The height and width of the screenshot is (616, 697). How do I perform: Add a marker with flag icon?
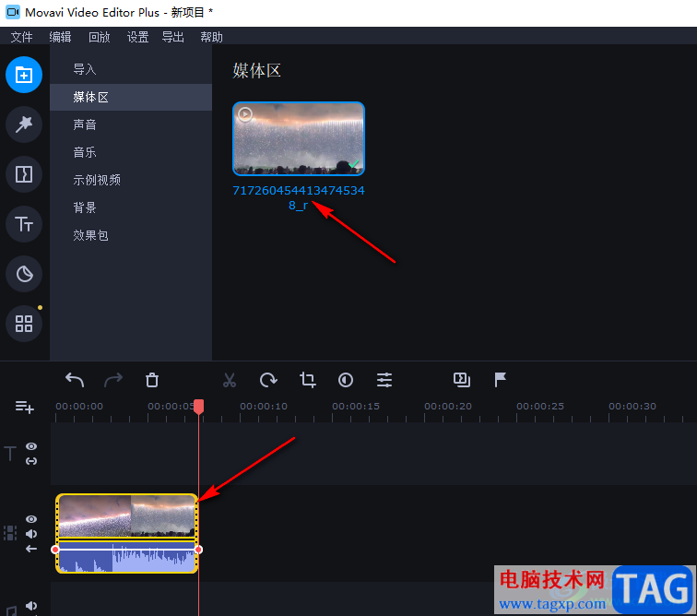pyautogui.click(x=501, y=380)
